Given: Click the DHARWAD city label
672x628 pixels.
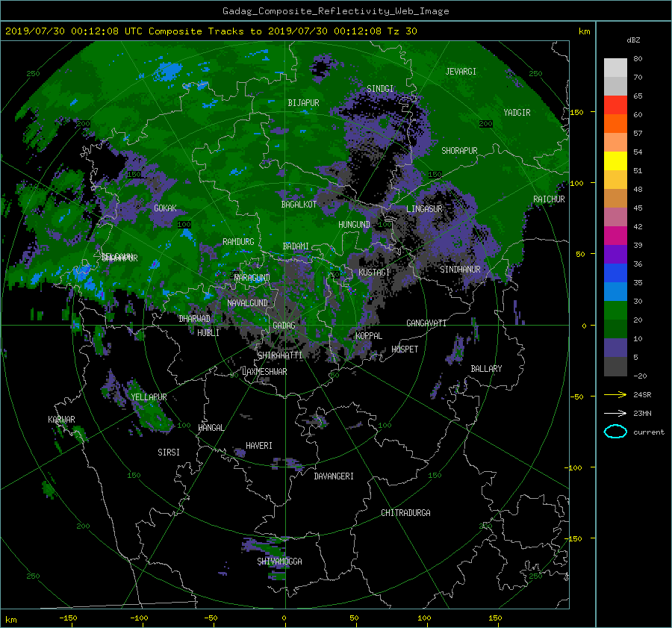Looking at the screenshot, I should (x=195, y=319).
